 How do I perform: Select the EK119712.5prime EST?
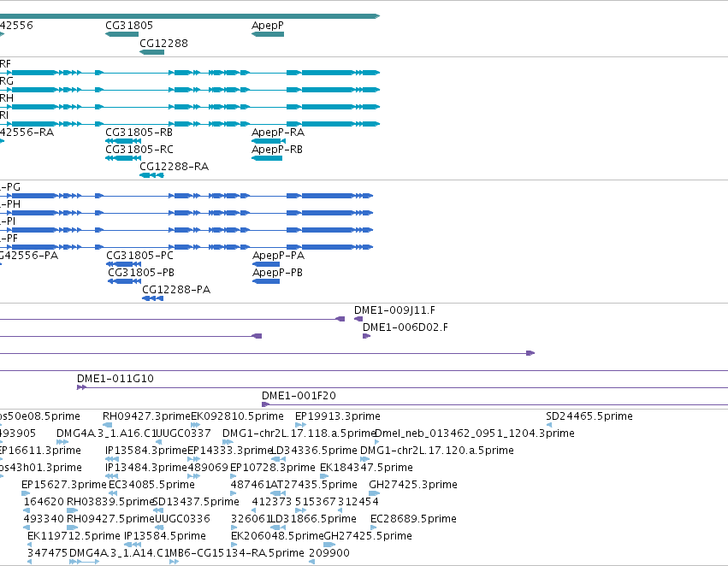[x=74, y=536]
